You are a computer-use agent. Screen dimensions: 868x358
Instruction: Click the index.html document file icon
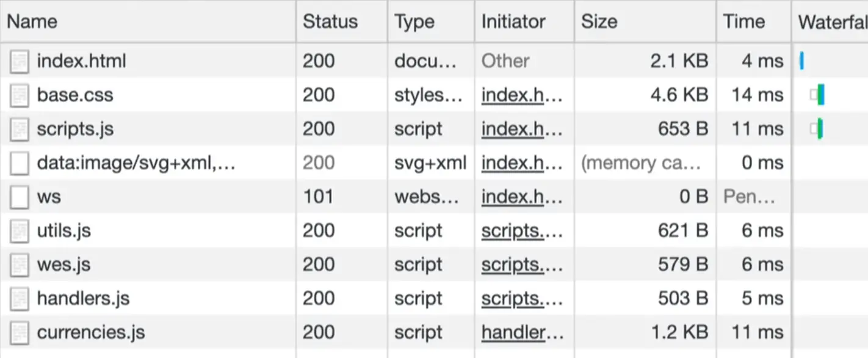pos(20,62)
